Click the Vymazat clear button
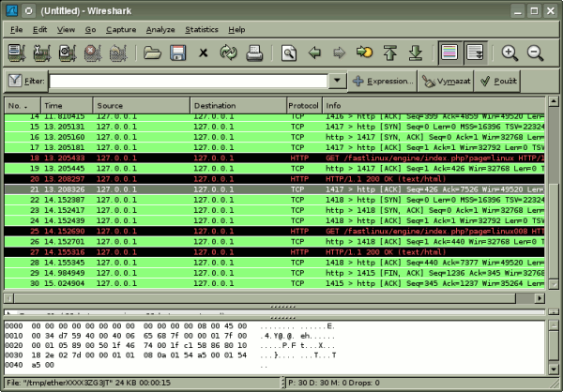Screen dimensions: 563x392 [x=445, y=82]
